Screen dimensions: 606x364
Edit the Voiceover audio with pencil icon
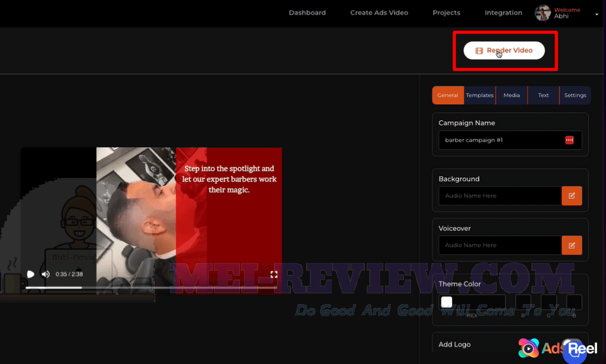pos(572,245)
